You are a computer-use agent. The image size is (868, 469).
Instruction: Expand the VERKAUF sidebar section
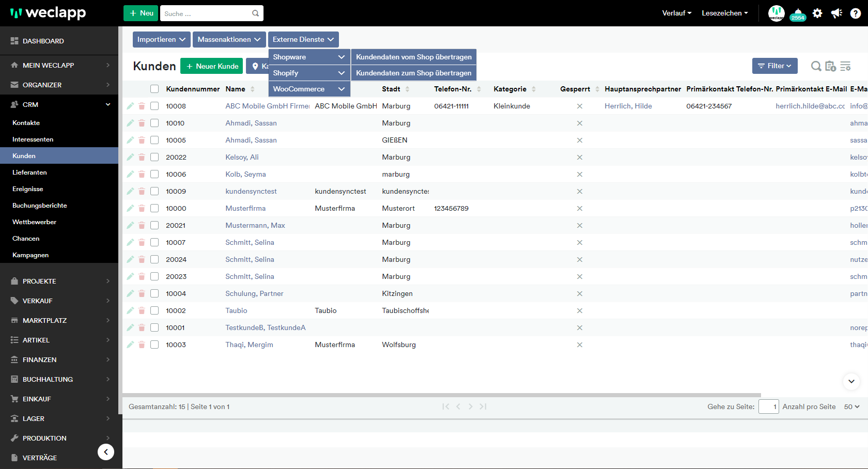(59, 301)
